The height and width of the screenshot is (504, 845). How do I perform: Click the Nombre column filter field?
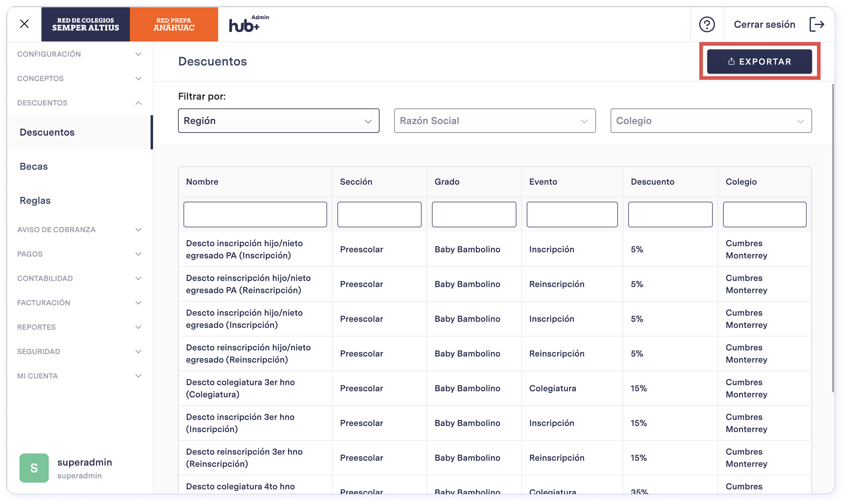point(255,214)
